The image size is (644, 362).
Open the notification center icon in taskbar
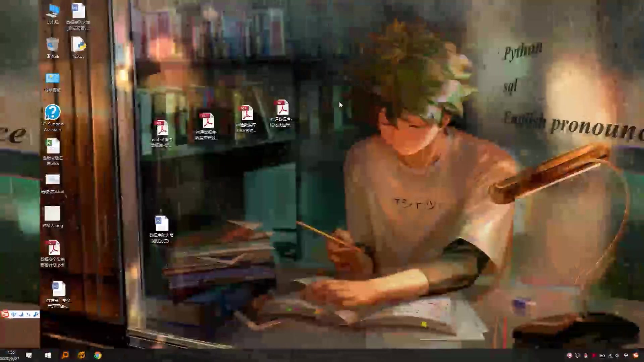coord(29,355)
